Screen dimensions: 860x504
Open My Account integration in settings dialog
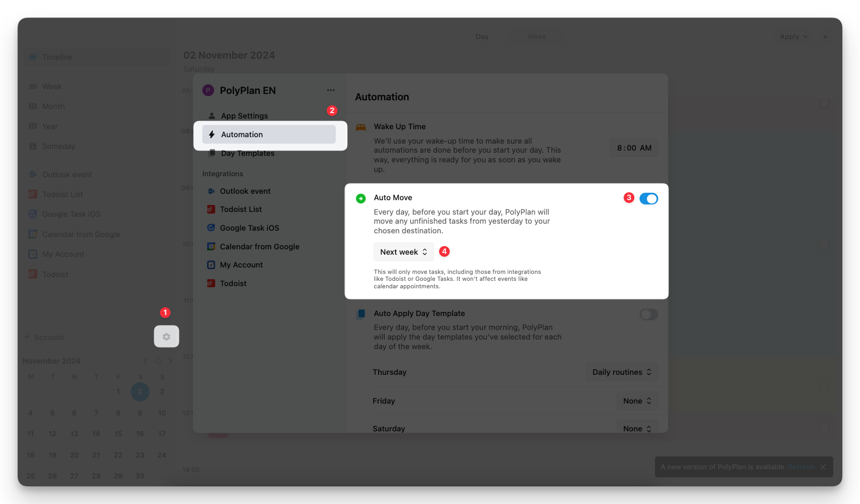tap(269, 265)
